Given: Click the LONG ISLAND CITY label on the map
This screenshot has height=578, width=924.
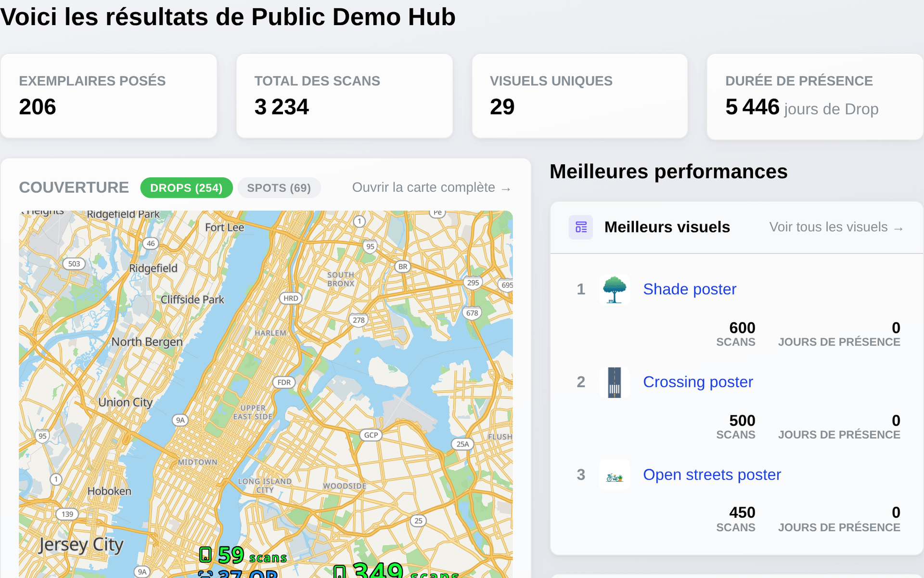Looking at the screenshot, I should [265, 486].
